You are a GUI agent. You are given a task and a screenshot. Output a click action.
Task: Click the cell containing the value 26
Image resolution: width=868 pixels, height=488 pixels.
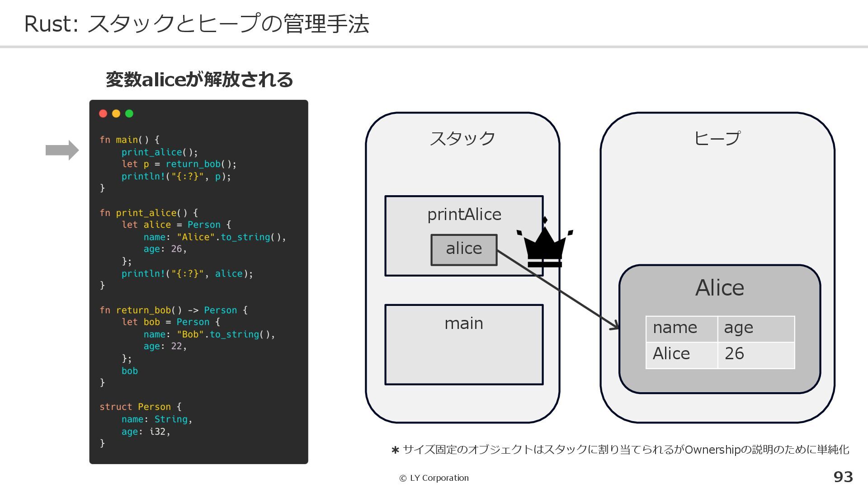pos(755,355)
